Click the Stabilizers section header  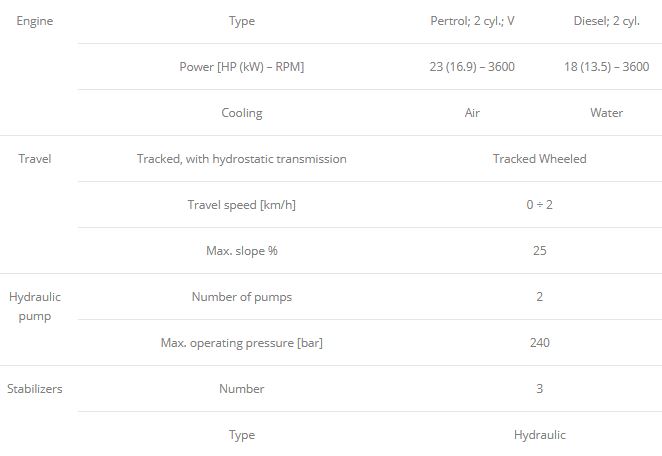[35, 389]
